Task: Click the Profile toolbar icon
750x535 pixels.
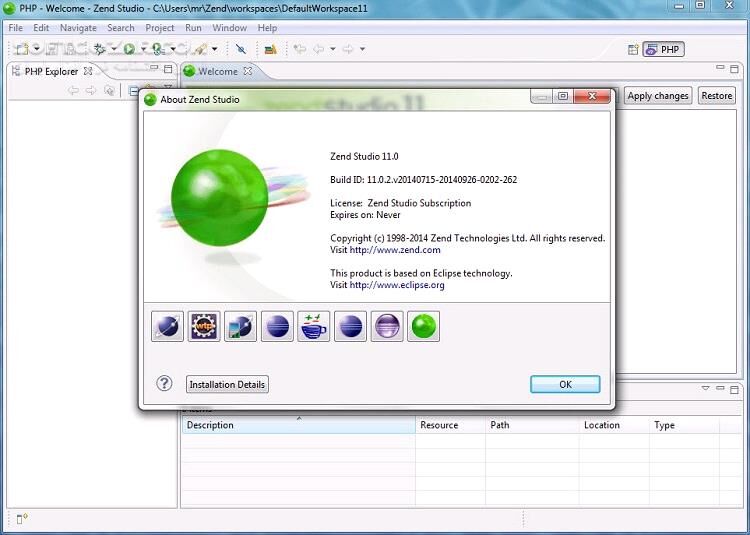Action: tap(158, 49)
